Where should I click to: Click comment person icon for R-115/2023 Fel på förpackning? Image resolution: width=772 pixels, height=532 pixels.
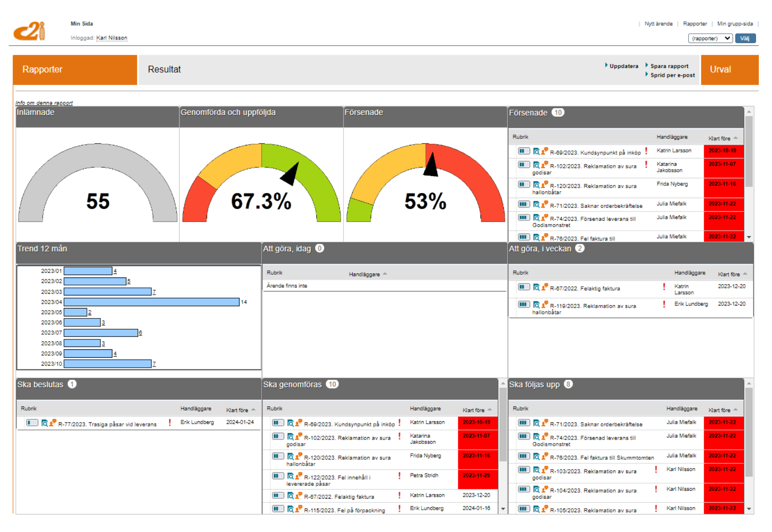pyautogui.click(x=299, y=509)
